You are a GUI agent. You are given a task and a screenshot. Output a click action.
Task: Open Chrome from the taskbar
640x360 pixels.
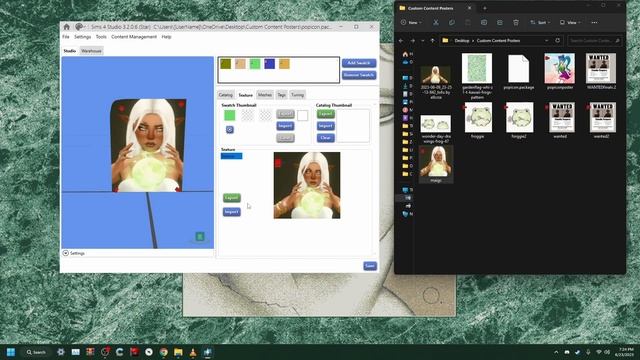point(164,352)
